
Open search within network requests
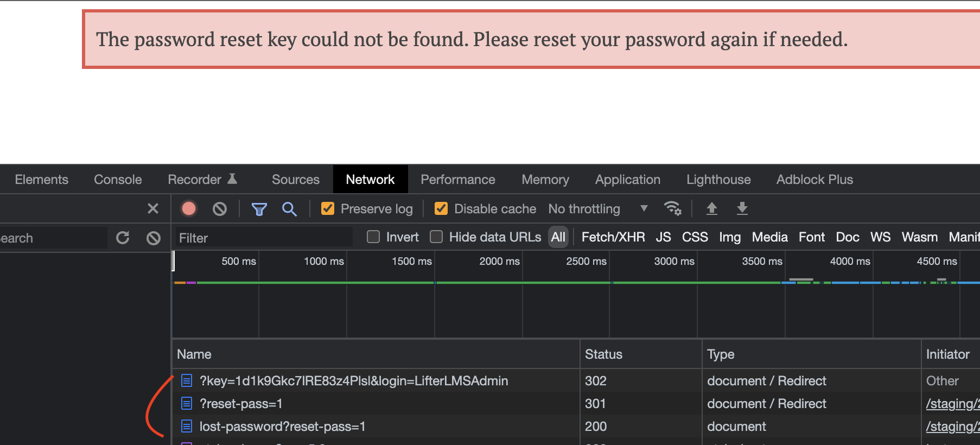tap(289, 208)
